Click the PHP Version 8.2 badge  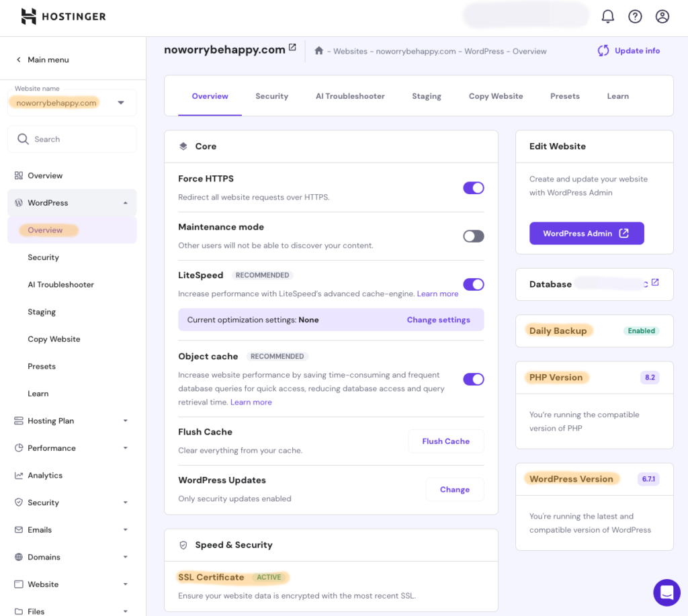650,378
